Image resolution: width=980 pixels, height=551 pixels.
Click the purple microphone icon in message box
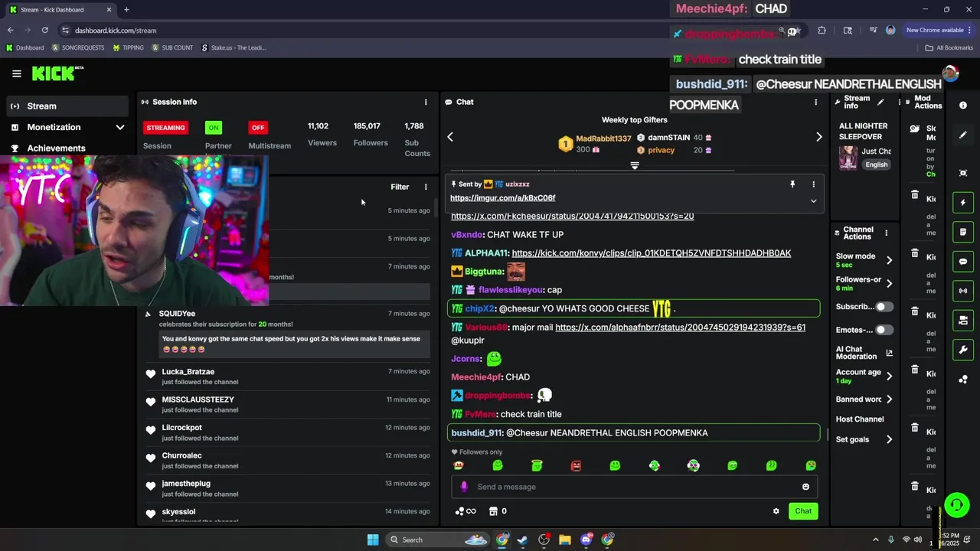(463, 487)
